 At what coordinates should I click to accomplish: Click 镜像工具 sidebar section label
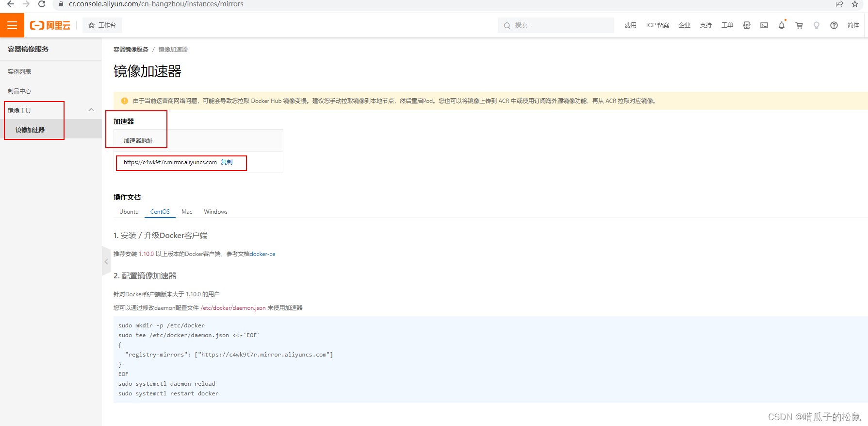click(x=19, y=110)
